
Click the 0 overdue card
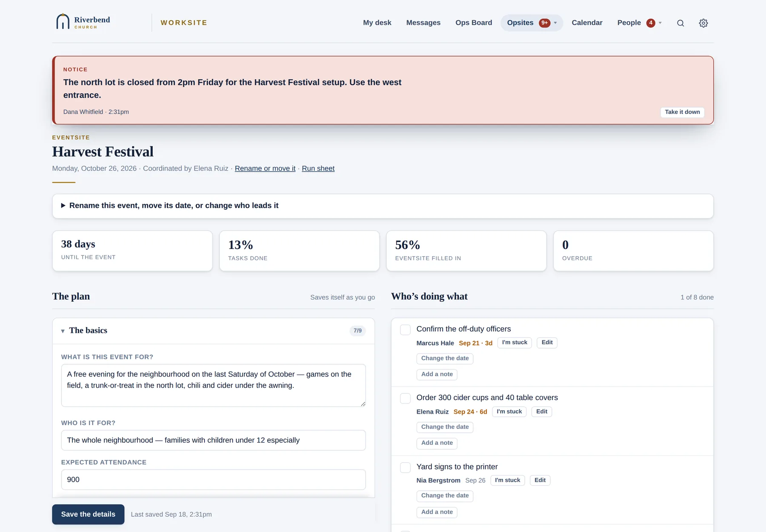coord(633,251)
